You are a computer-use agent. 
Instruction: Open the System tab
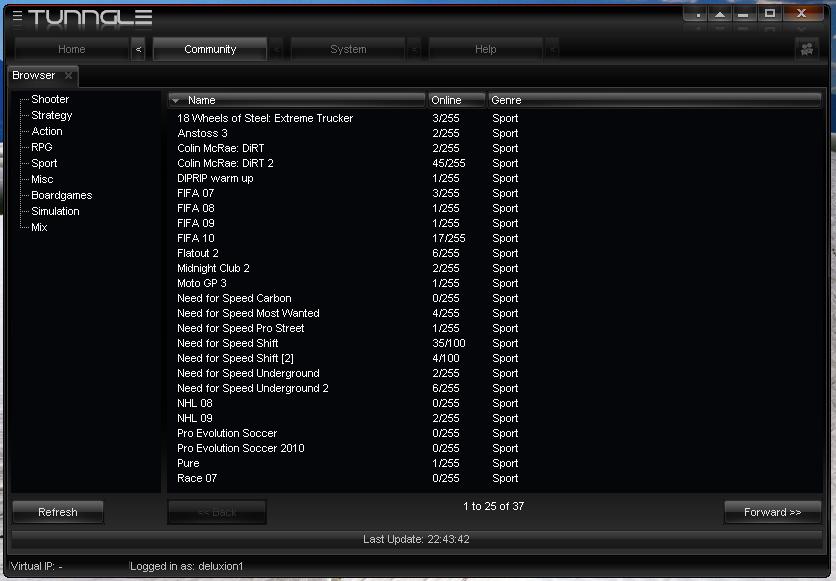(348, 49)
